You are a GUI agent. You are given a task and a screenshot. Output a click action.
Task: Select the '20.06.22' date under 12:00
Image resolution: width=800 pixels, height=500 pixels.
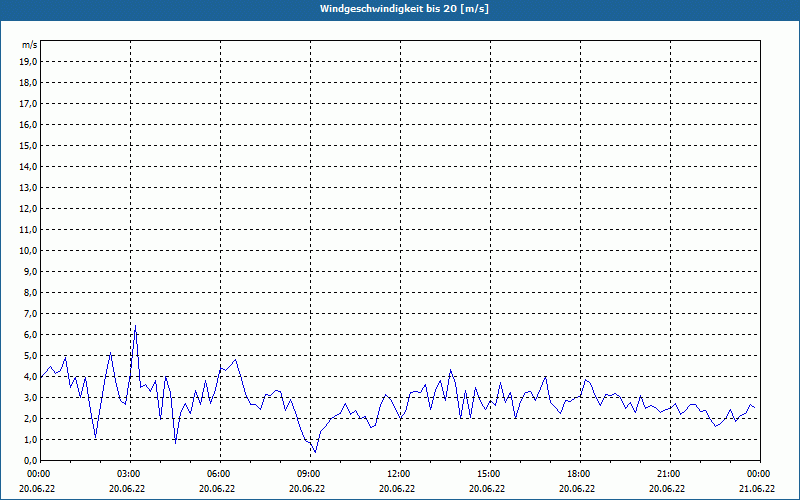397,489
